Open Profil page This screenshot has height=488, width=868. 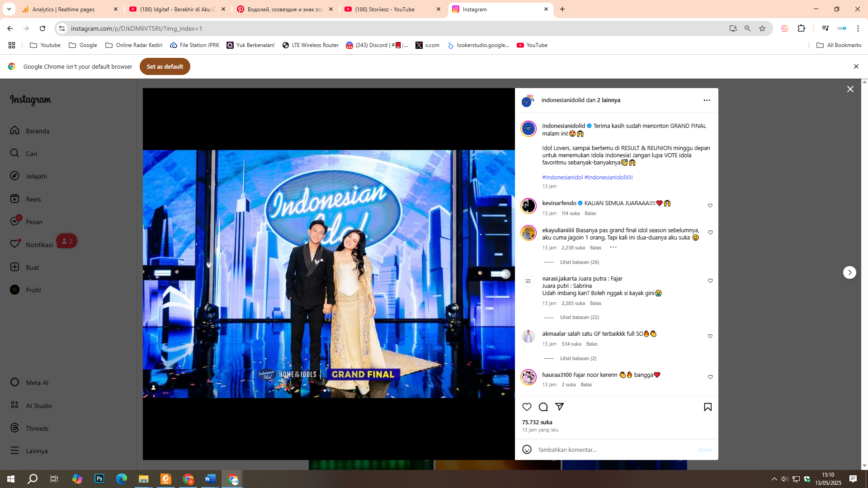coord(25,290)
